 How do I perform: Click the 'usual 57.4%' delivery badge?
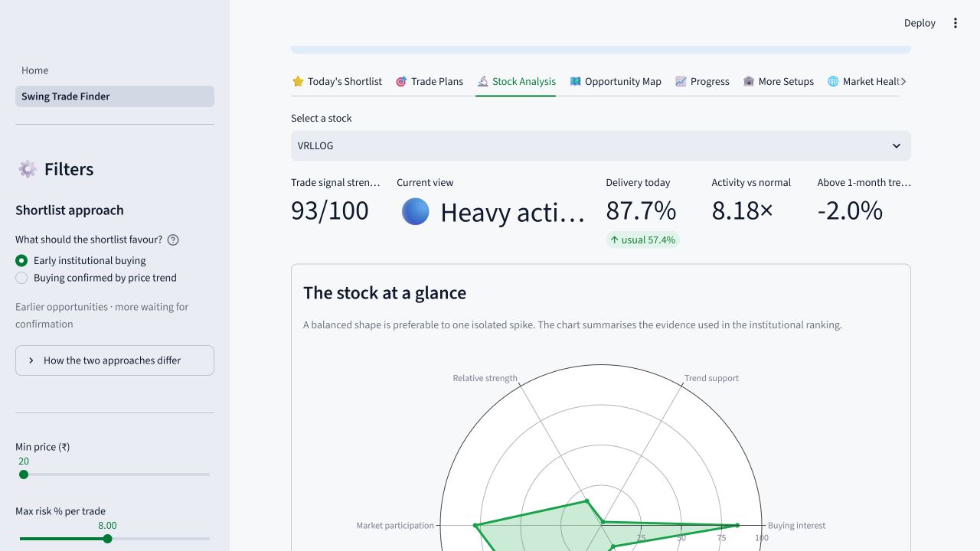pos(643,240)
